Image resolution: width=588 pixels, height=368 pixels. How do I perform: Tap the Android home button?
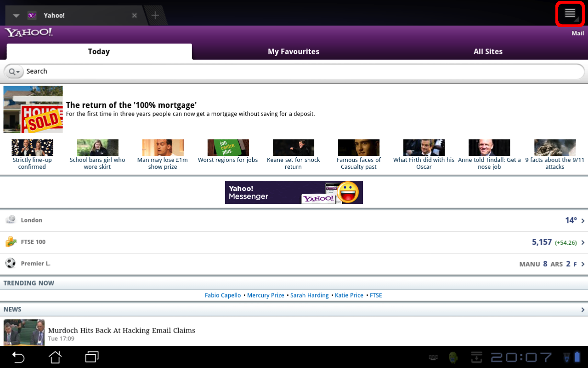(x=55, y=357)
